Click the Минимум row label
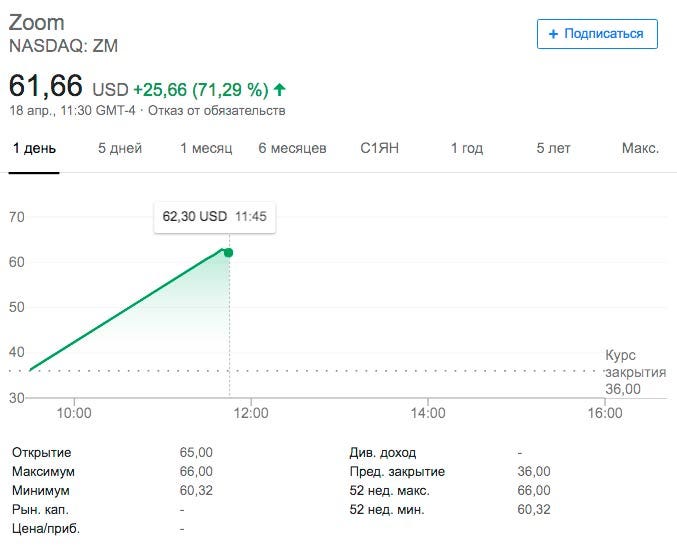Image resolution: width=677 pixels, height=547 pixels. tap(41, 490)
